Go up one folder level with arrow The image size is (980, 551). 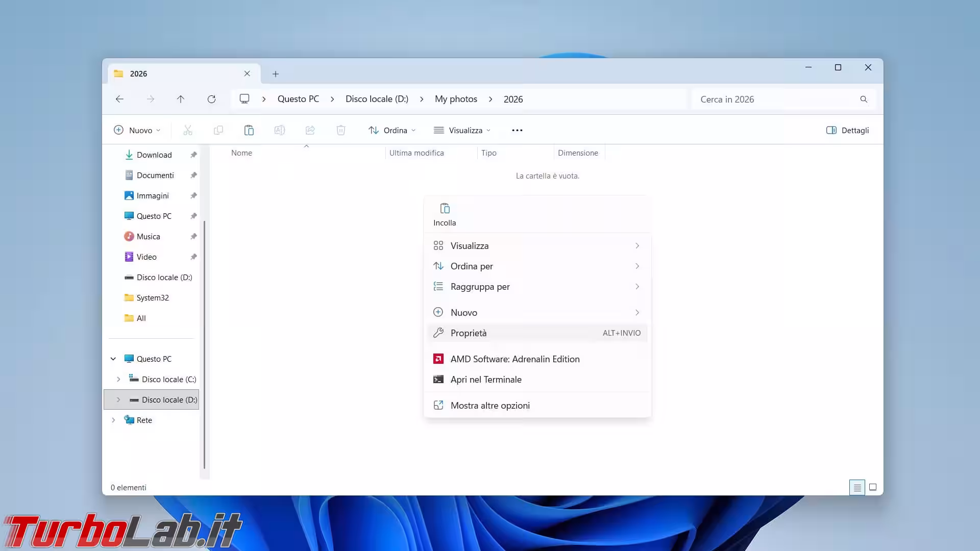coord(181,99)
